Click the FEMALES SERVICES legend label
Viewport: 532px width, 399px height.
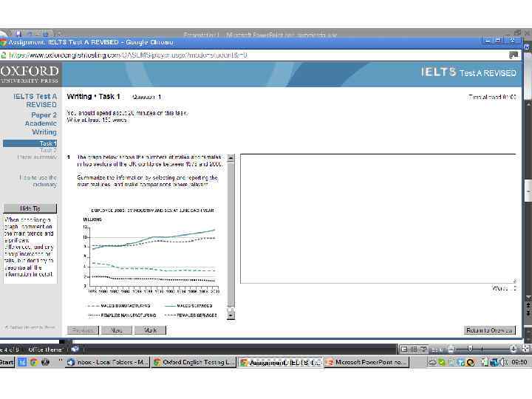pyautogui.click(x=197, y=316)
